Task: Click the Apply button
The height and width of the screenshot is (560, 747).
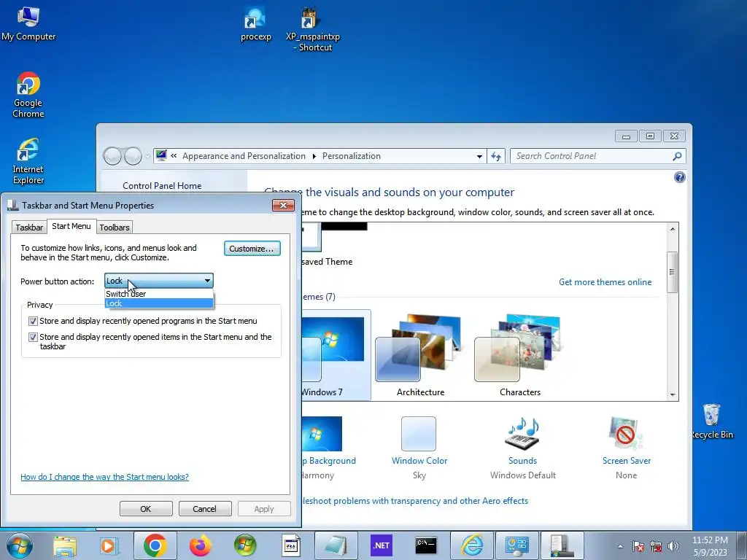Action: coord(264,508)
